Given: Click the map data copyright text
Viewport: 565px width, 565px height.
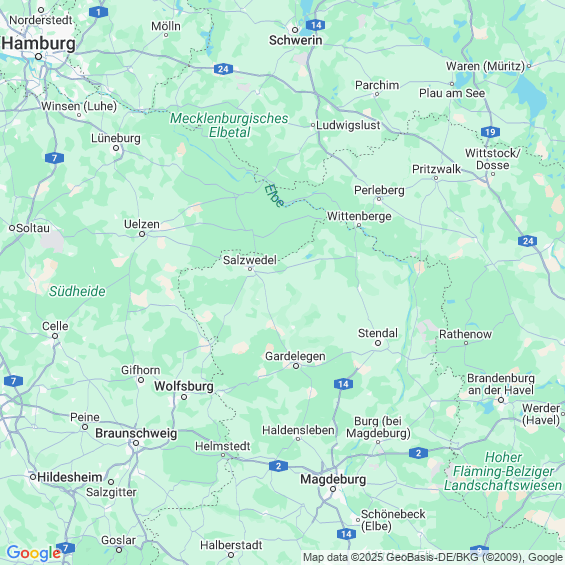Looking at the screenshot, I should [x=433, y=557].
